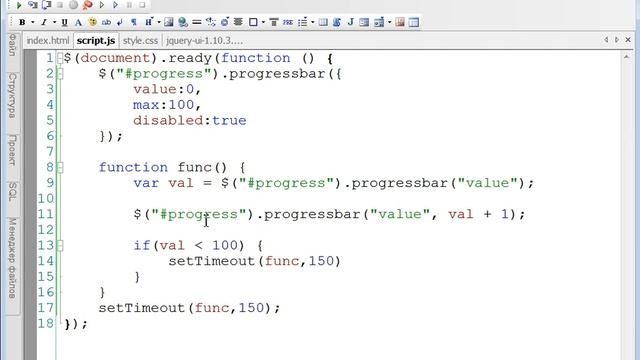Screen dimensions: 640x360
Task: Click the grayed-out square stop icon in top toolbar
Action: (x=60, y=5)
